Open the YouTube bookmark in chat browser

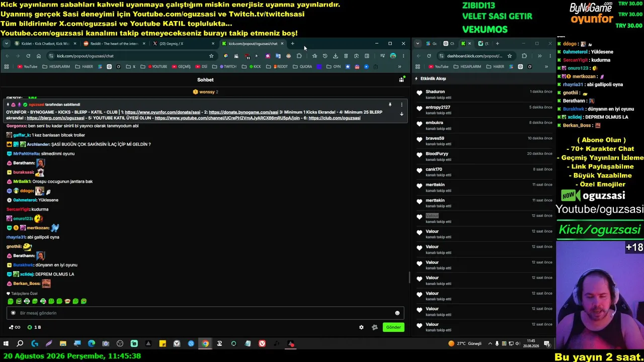(27, 66)
